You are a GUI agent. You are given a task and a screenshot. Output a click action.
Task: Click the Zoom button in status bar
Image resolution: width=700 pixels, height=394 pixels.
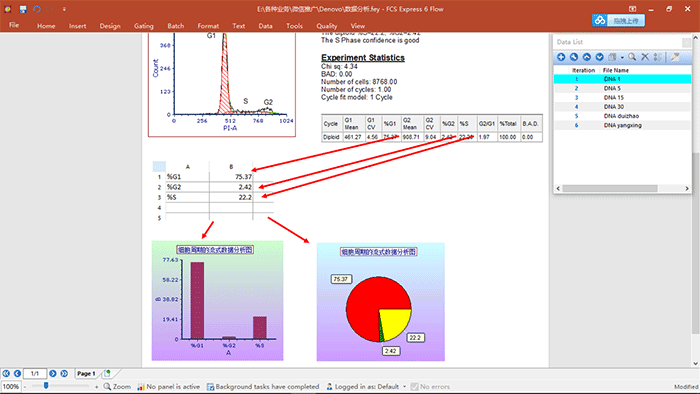click(x=117, y=386)
